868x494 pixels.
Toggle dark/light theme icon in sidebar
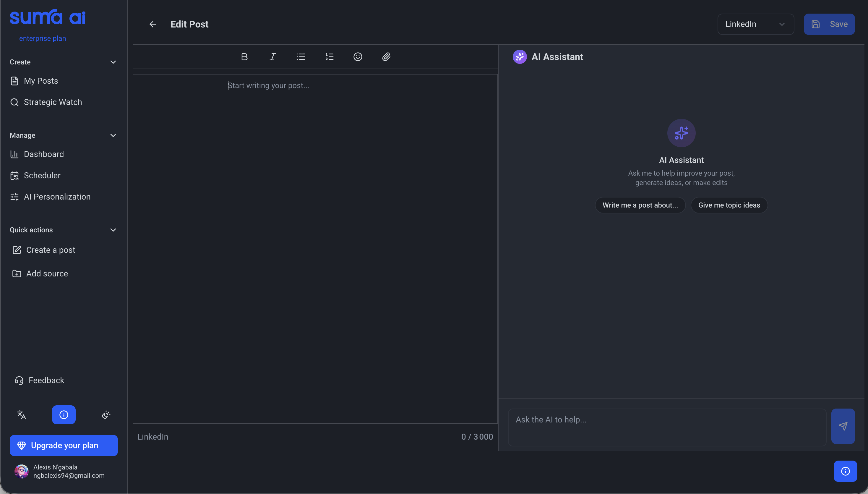[106, 414]
